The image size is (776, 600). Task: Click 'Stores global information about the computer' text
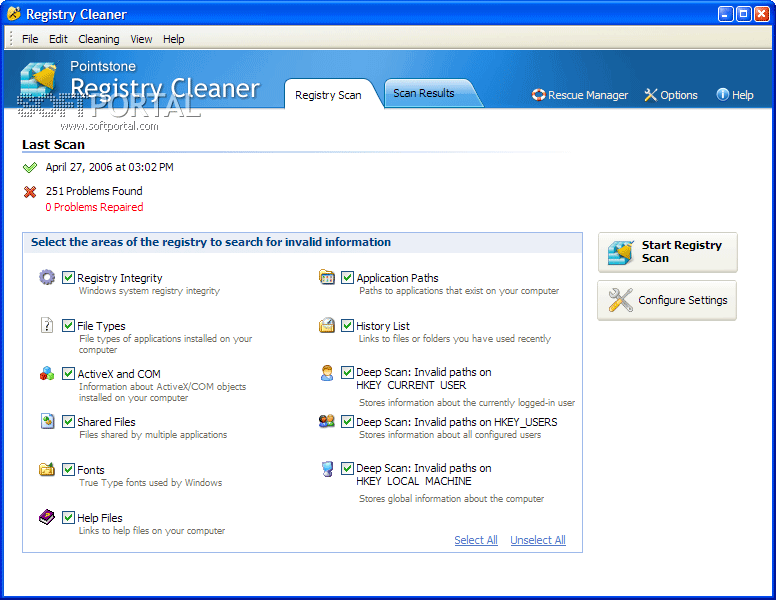(451, 499)
